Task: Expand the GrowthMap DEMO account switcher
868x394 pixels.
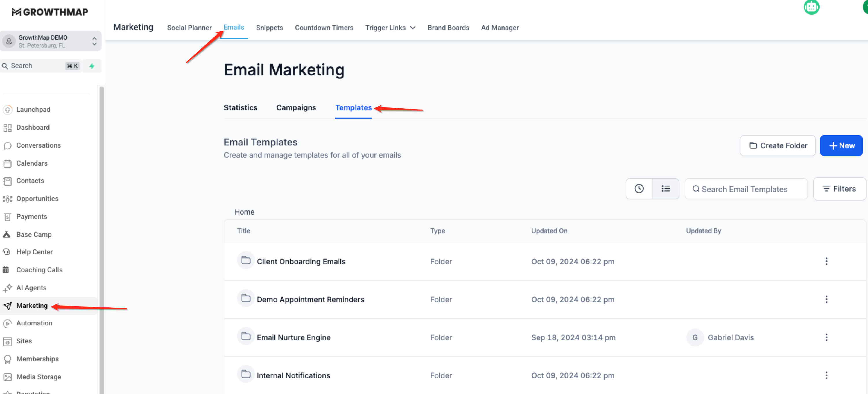Action: [94, 41]
